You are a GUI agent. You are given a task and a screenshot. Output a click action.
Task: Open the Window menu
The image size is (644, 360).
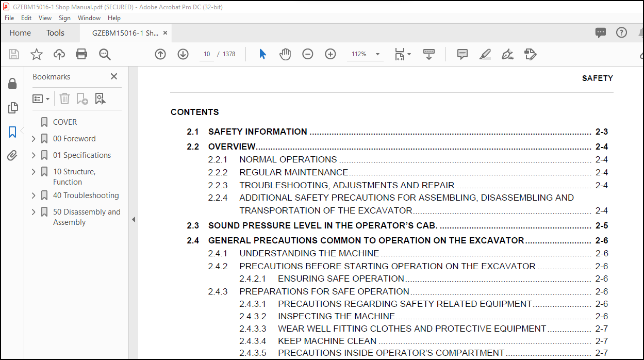(x=89, y=18)
